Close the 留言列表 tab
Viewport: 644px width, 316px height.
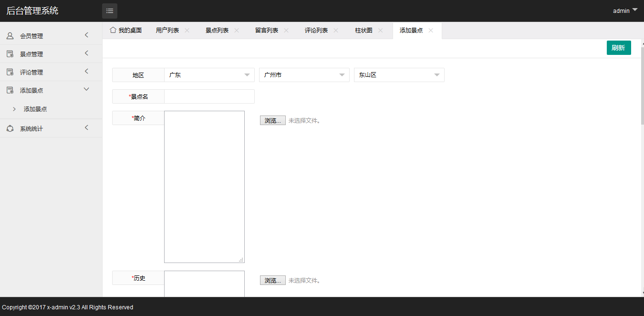tap(286, 30)
